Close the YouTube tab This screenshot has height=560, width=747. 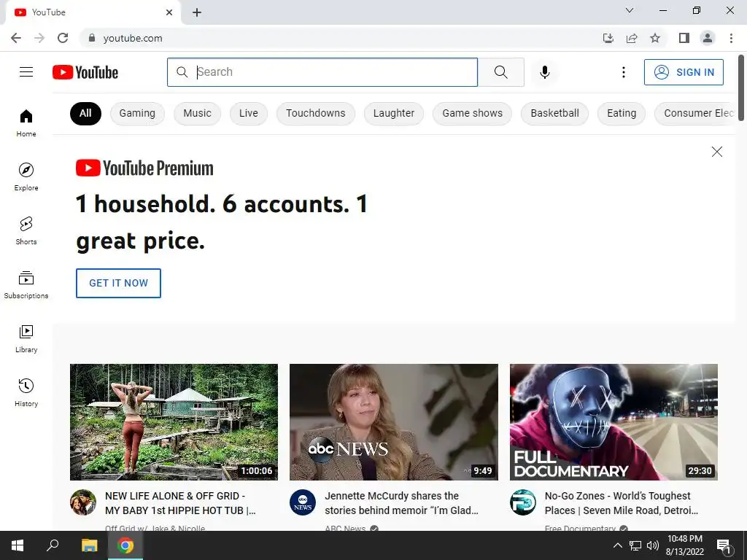pos(169,12)
